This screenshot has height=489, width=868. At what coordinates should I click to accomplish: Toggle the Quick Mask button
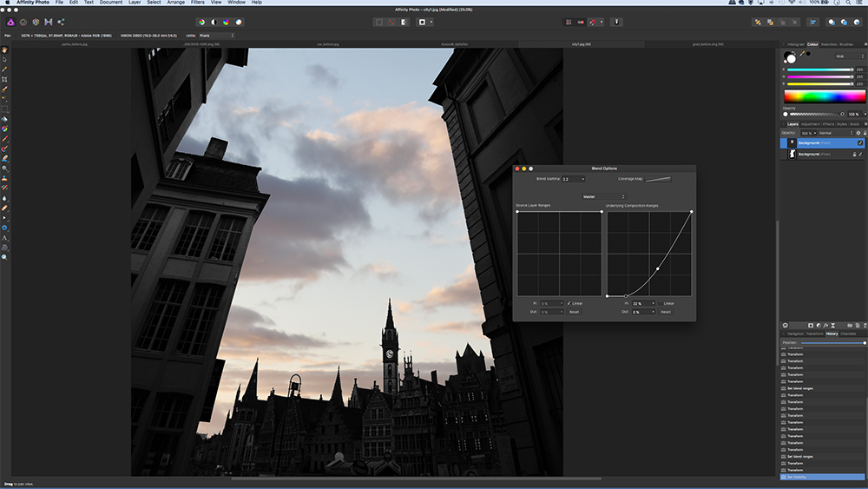[x=422, y=23]
